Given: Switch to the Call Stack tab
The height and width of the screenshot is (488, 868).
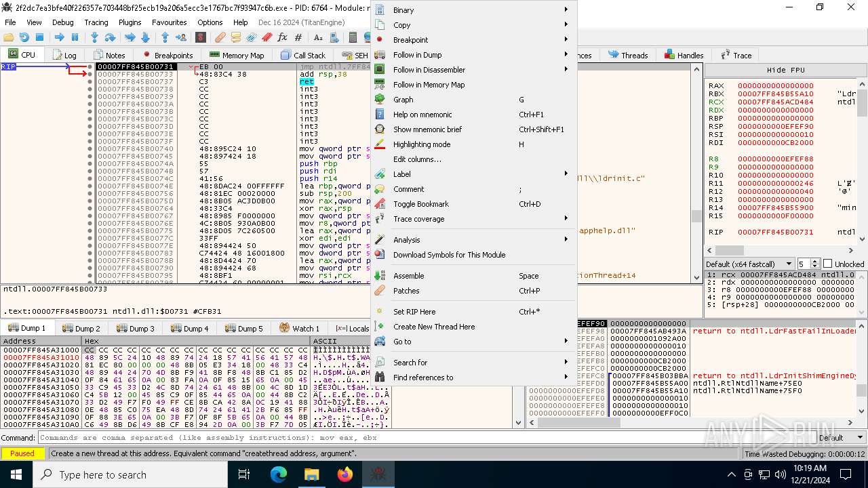Looking at the screenshot, I should [x=303, y=55].
